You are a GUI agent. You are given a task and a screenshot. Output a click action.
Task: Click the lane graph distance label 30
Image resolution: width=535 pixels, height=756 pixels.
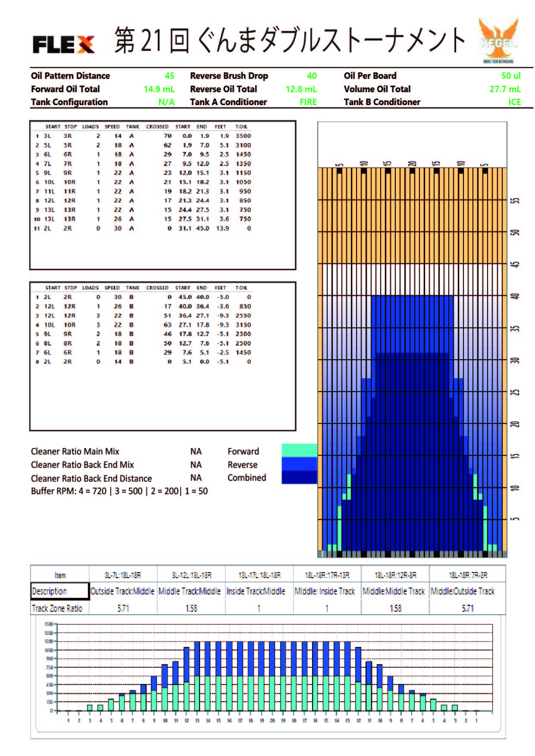515,360
